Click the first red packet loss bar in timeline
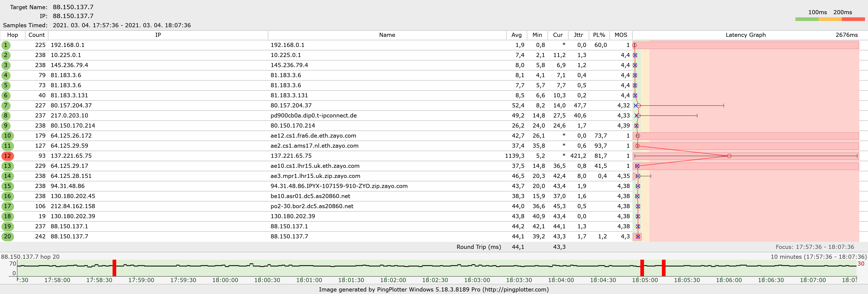This screenshot has height=294, width=868. pyautogui.click(x=115, y=268)
